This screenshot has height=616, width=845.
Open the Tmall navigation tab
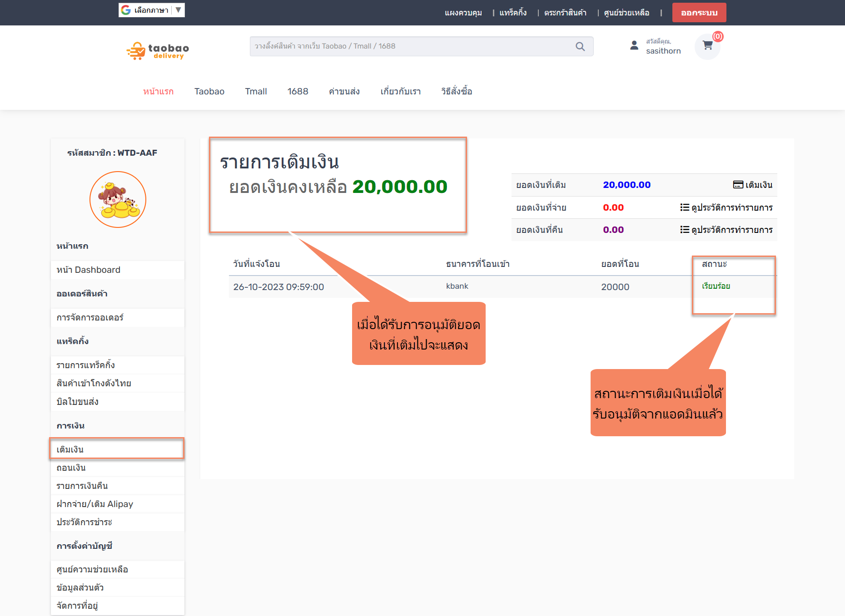[256, 91]
